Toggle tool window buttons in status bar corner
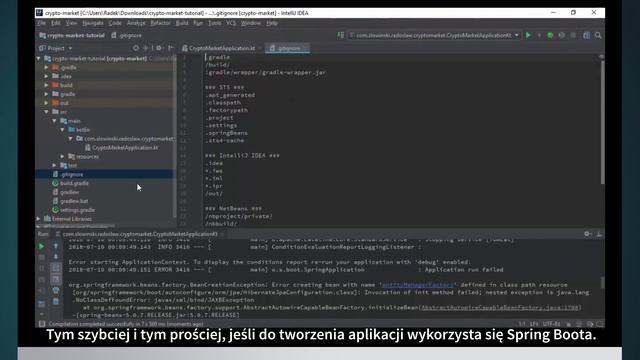Viewport: 640px width, 360px height. 42,324
